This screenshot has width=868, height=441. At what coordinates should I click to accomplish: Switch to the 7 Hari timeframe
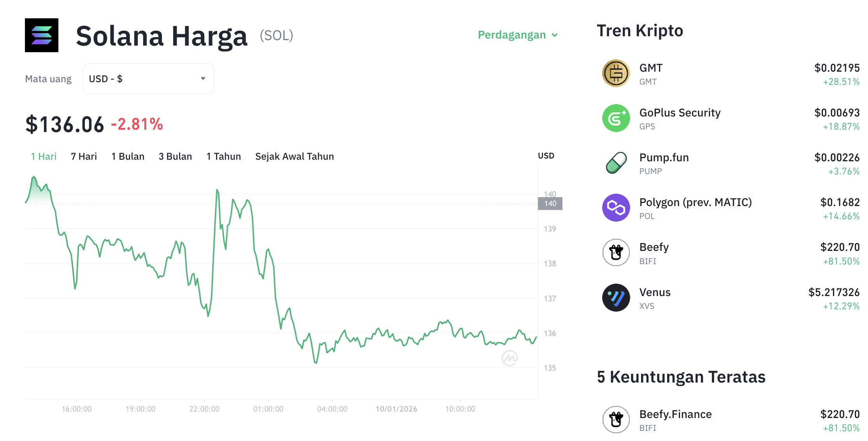84,157
